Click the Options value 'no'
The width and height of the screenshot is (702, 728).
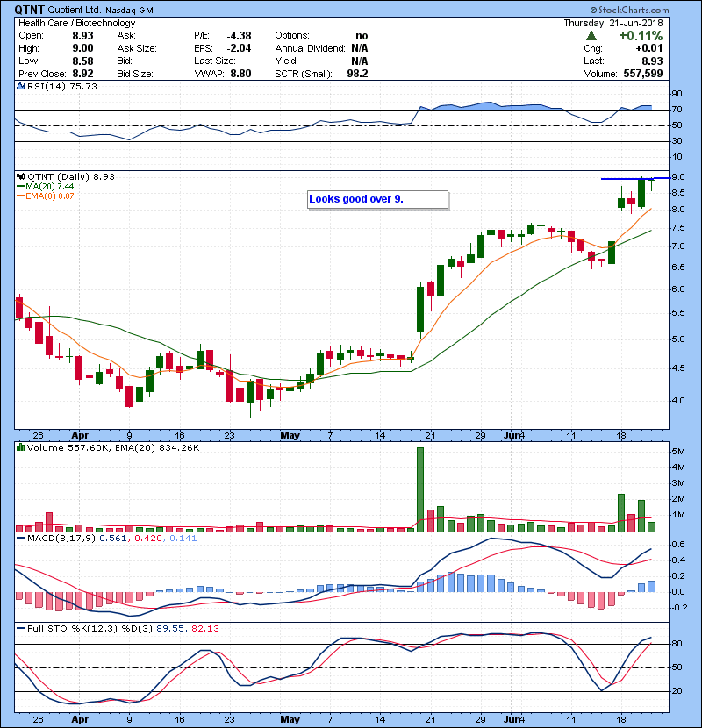tap(362, 36)
